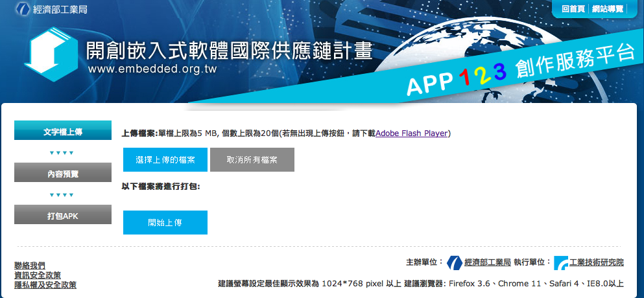Open the 網站導覽 sitemap link
This screenshot has width=644, height=298.
point(608,9)
